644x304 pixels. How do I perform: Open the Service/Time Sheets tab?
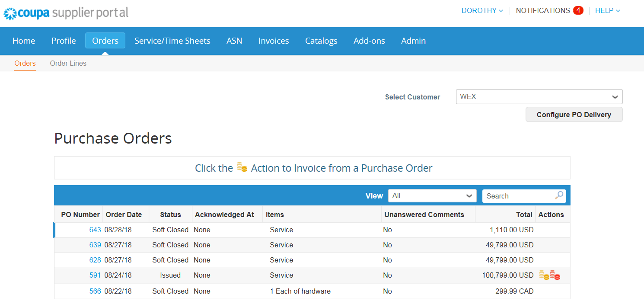(172, 41)
